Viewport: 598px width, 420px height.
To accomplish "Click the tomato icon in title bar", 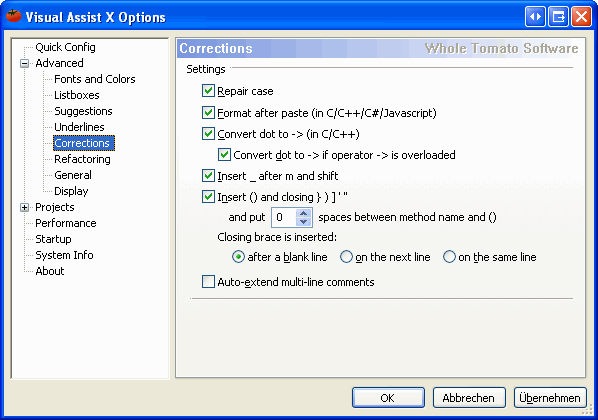I will (x=13, y=16).
